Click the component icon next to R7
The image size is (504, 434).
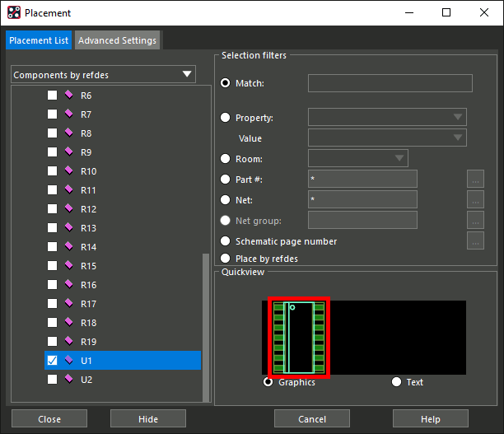click(x=68, y=114)
